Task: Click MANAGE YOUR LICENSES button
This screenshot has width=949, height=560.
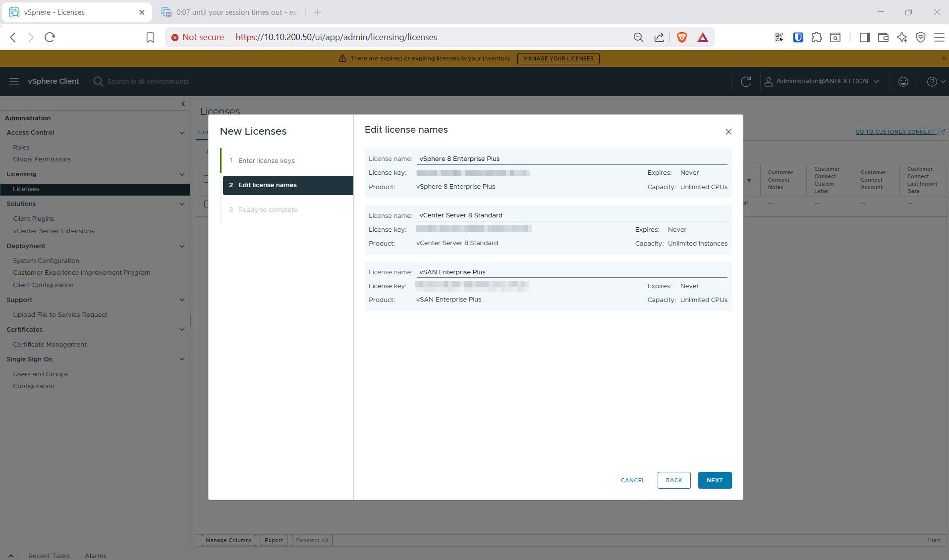Action: click(558, 58)
